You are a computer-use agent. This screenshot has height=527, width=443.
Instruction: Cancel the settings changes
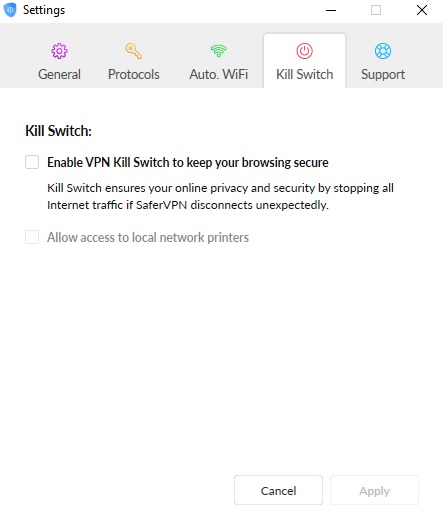click(x=278, y=490)
